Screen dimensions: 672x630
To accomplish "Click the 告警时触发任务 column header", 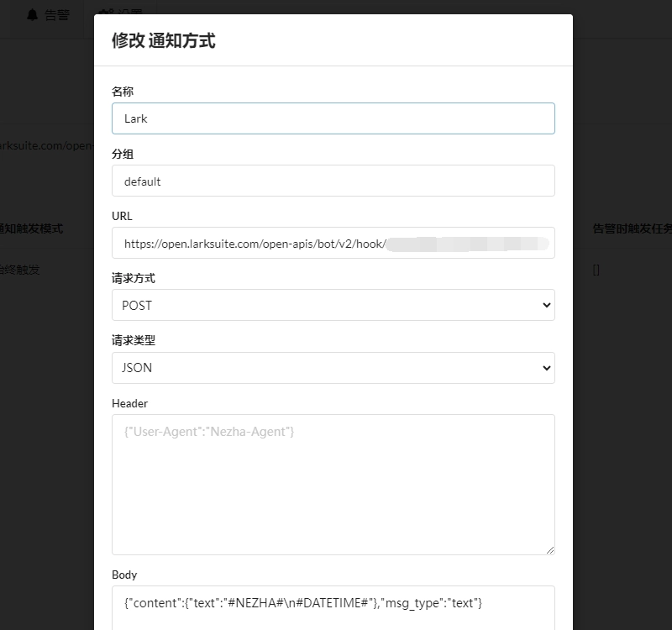I will 632,228.
